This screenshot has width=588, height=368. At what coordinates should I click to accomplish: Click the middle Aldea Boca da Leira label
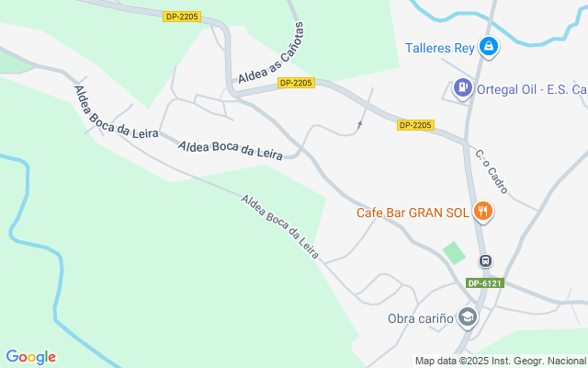pyautogui.click(x=231, y=150)
